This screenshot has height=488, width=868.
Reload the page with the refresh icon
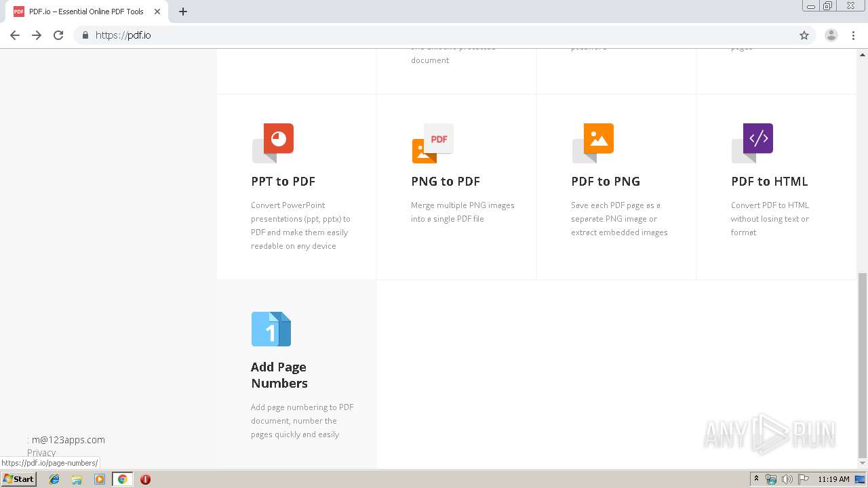[x=58, y=35]
